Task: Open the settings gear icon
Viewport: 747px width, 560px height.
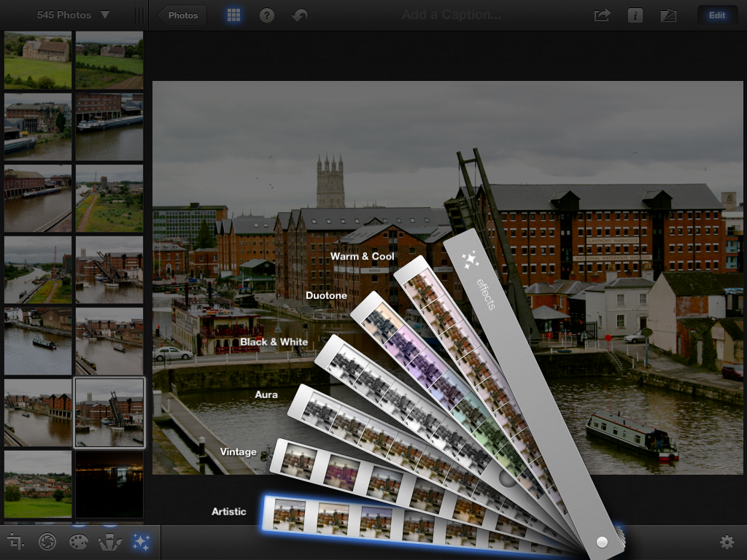Action: (727, 542)
